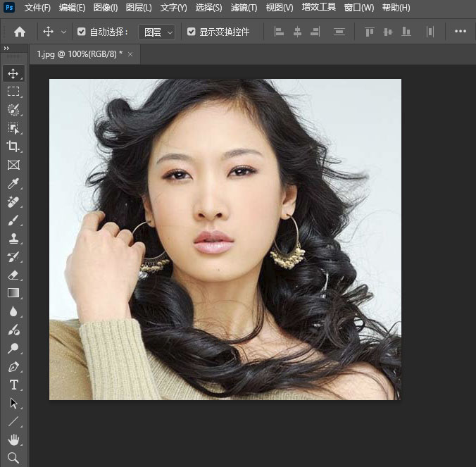Open more alignment options (three dots)
The image size is (476, 467).
click(x=461, y=31)
